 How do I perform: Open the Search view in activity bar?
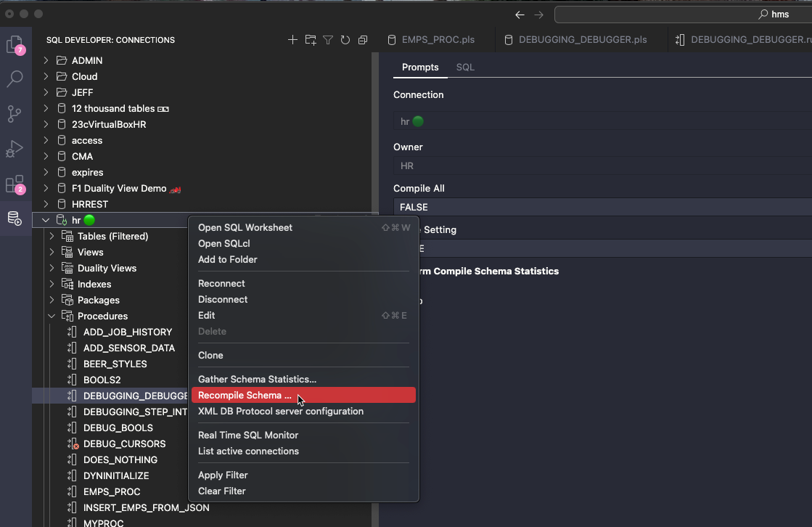(15, 79)
